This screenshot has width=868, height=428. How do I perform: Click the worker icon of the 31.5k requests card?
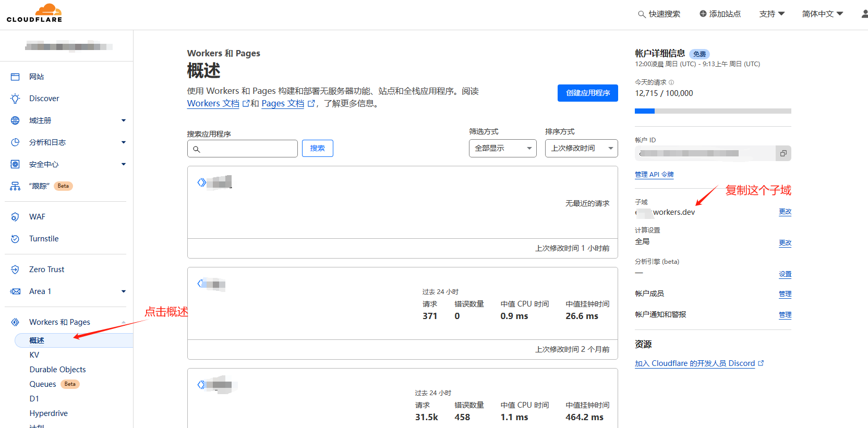point(201,385)
